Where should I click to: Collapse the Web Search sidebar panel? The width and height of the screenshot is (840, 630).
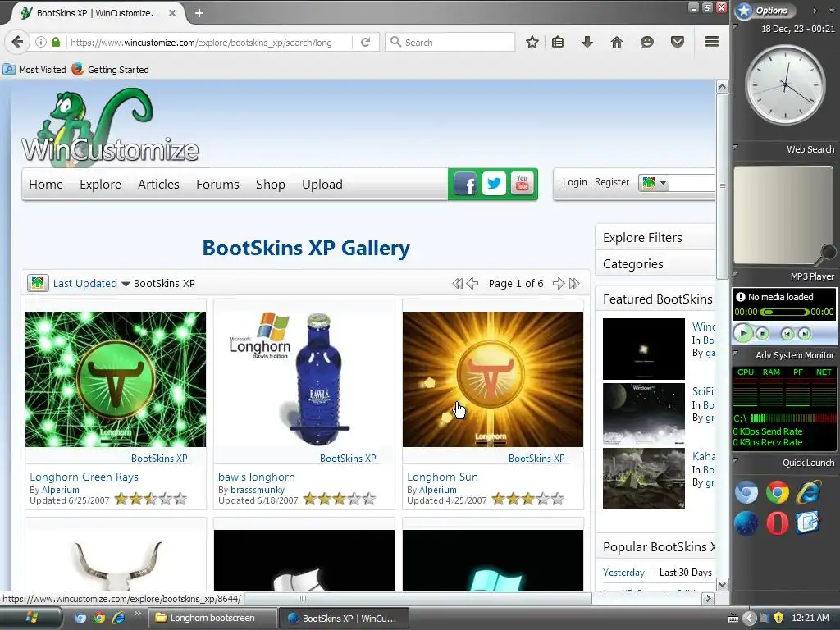pos(736,148)
